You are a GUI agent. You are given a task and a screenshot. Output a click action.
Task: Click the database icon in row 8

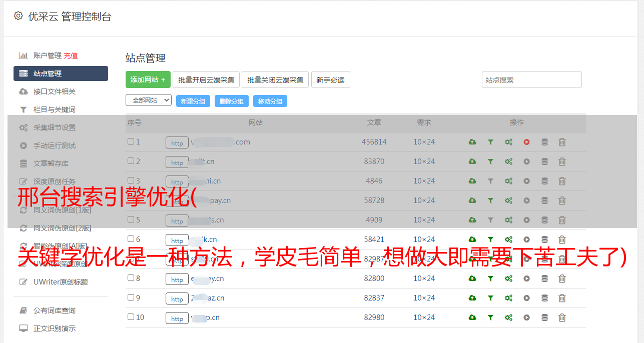(544, 278)
